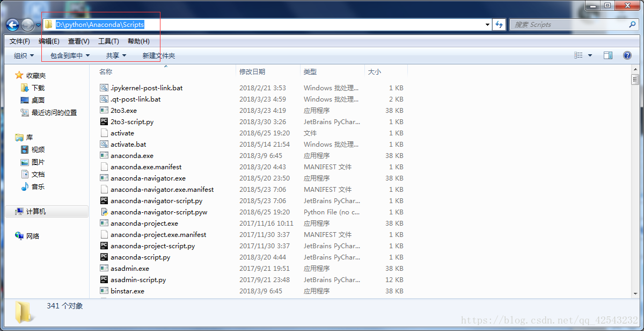Toggle the preview pane button
The height and width of the screenshot is (331, 644).
pos(608,55)
